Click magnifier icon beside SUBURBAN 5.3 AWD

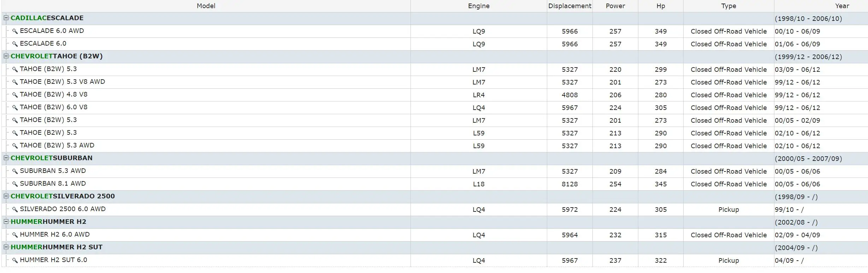point(15,171)
